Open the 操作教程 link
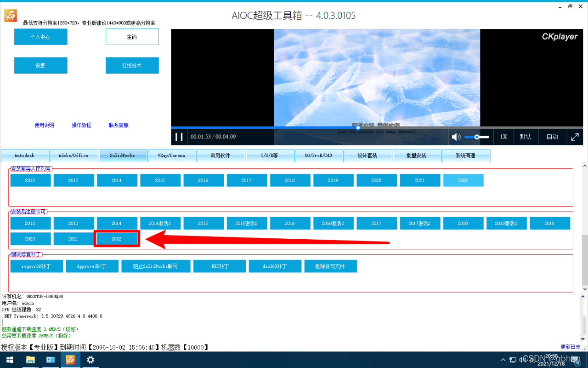 tap(81, 125)
